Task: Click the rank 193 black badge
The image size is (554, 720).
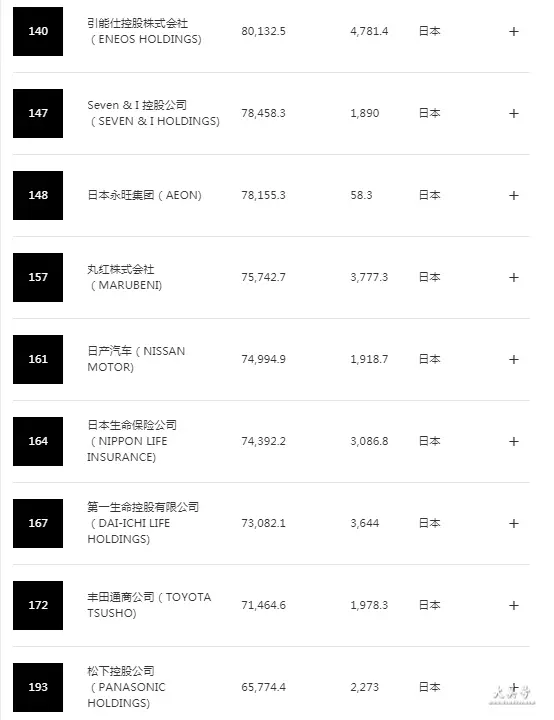Action: [x=38, y=687]
